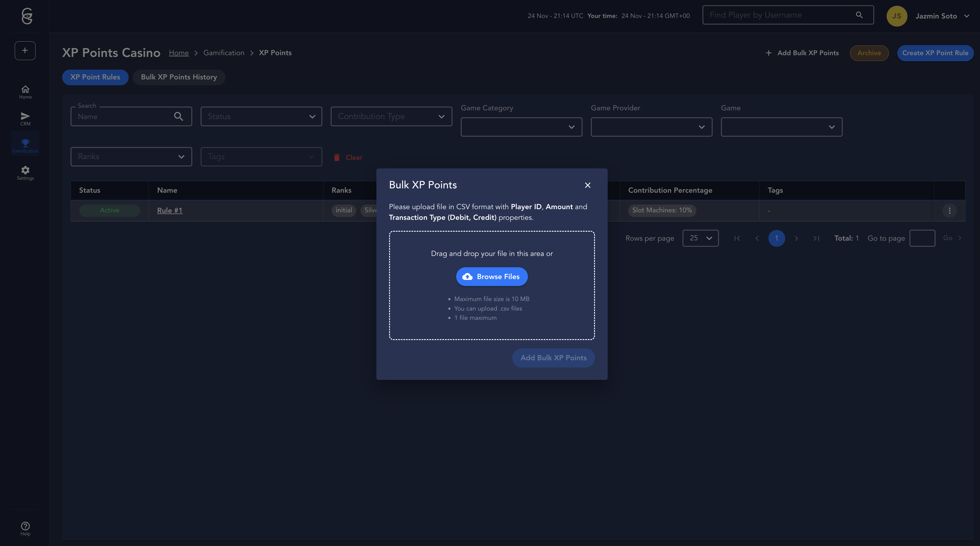Switch to the Bulk XP Points History tab

click(x=179, y=77)
